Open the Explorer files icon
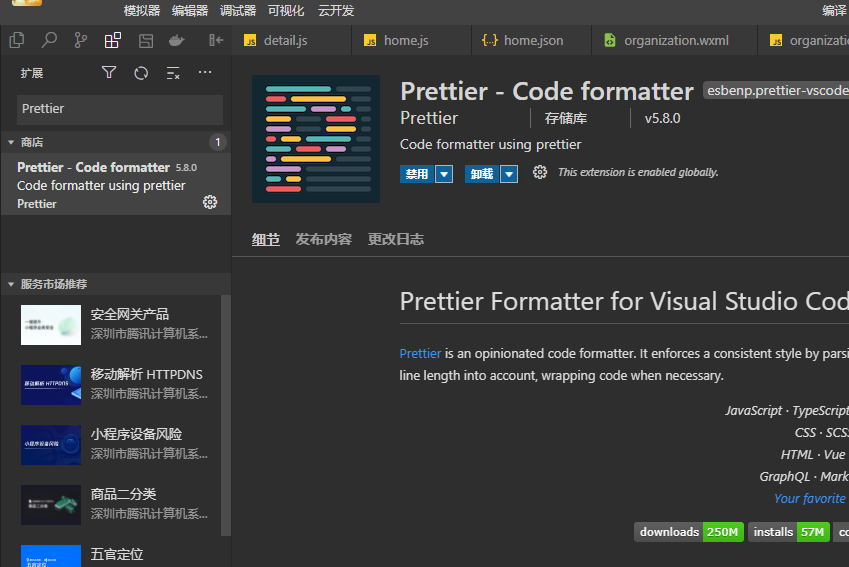This screenshot has width=849, height=567. click(17, 40)
